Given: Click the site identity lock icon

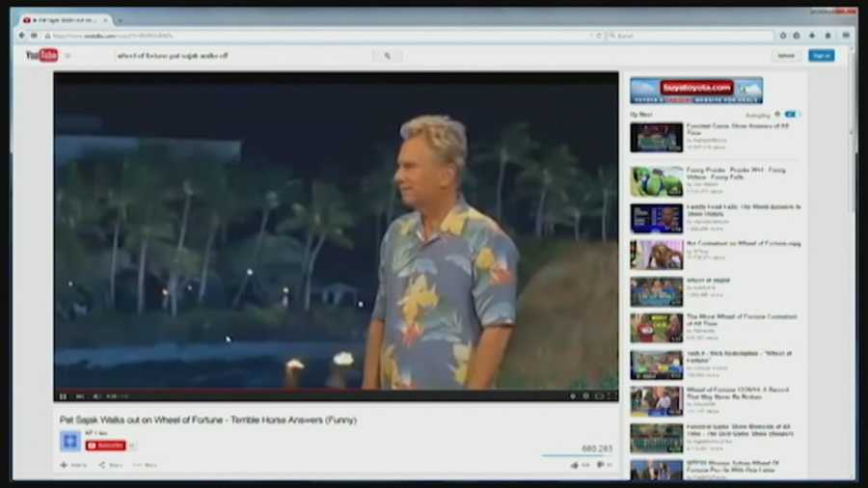Looking at the screenshot, I should (48, 36).
